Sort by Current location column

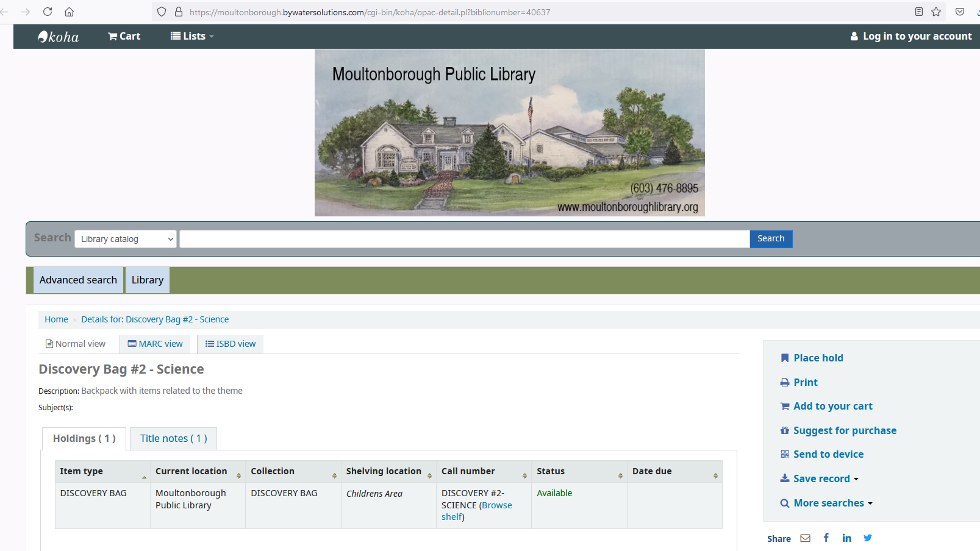[198, 471]
